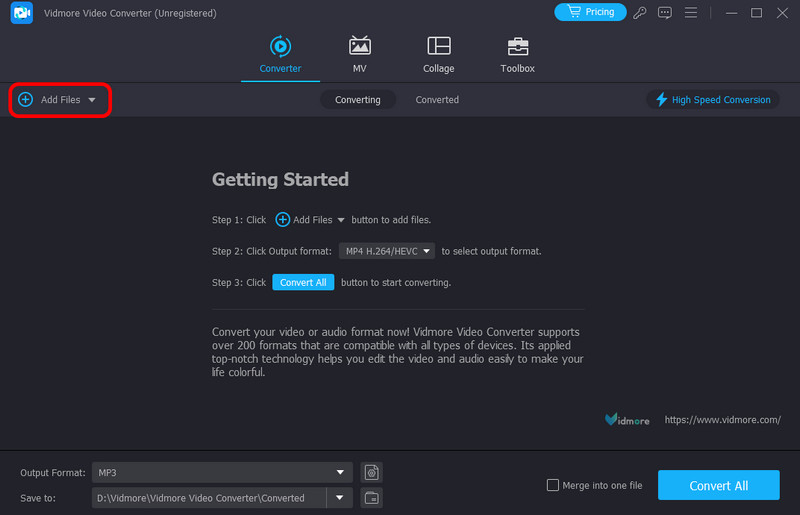The height and width of the screenshot is (515, 800).
Task: Open output format custom settings icon
Action: pos(372,472)
